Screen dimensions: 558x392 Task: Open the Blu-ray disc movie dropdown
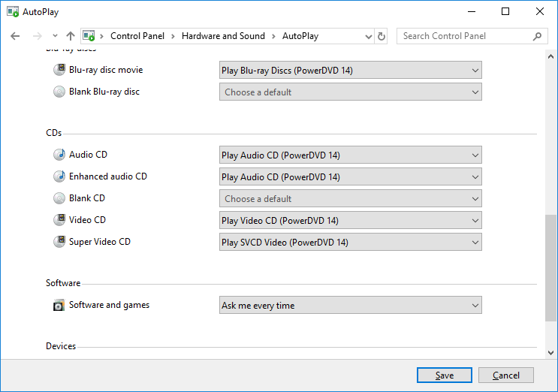pyautogui.click(x=351, y=70)
